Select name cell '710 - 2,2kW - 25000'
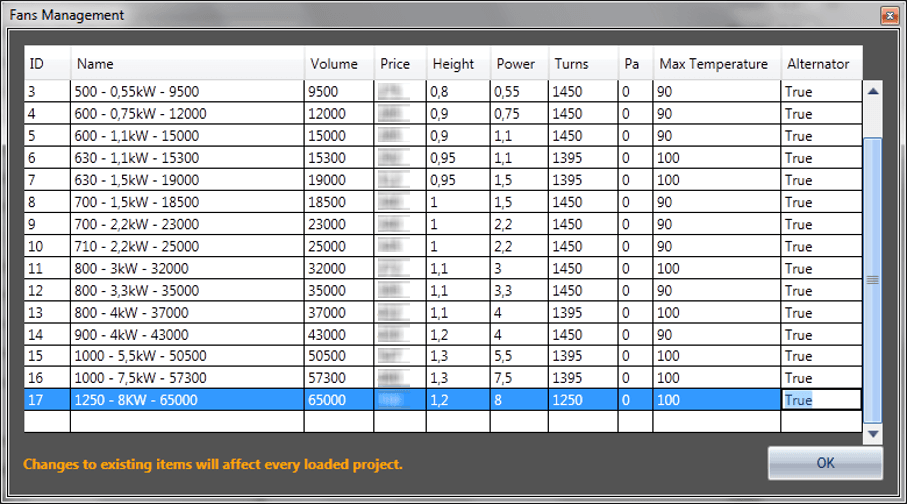This screenshot has width=908, height=504. 187,246
